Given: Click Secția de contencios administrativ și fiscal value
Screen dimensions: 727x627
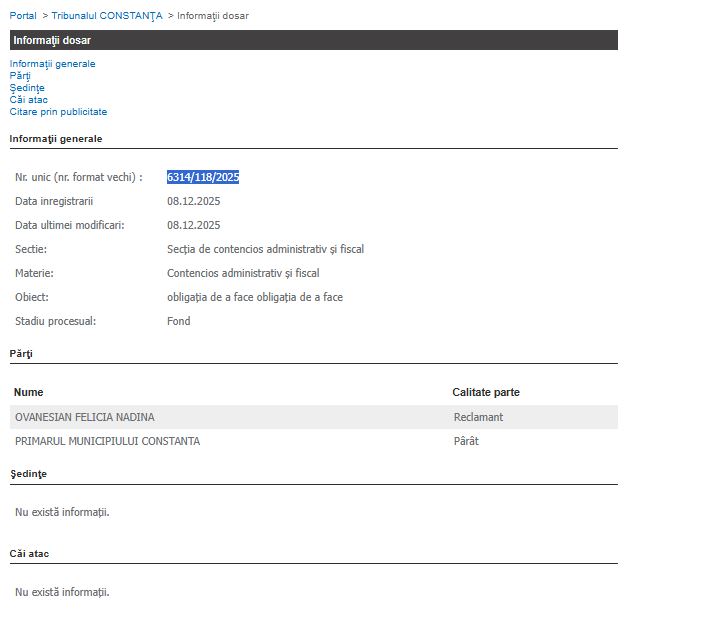Looking at the screenshot, I should (x=265, y=249).
